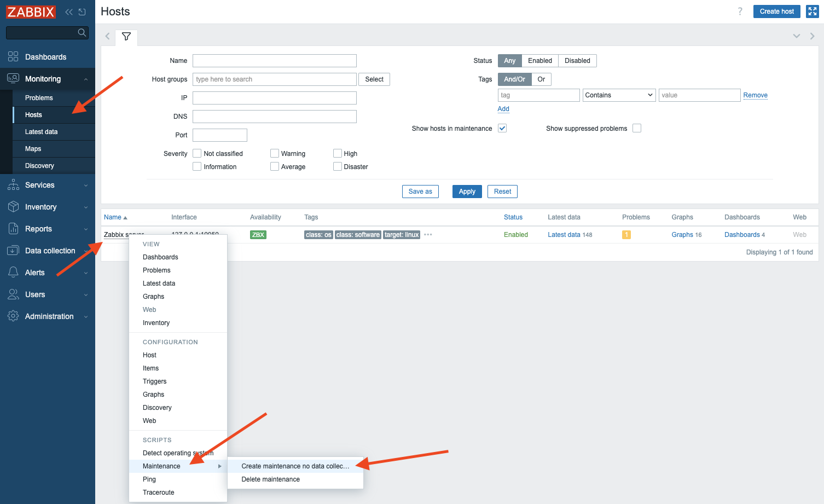The width and height of the screenshot is (824, 504).
Task: Open the Contains operator dropdown
Action: [x=618, y=95]
